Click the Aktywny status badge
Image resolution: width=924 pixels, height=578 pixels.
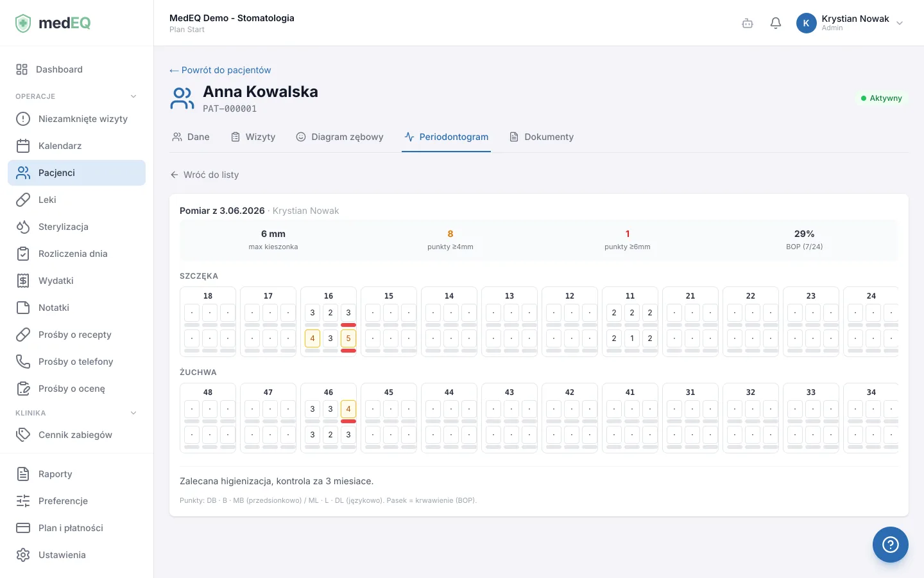[x=882, y=98]
